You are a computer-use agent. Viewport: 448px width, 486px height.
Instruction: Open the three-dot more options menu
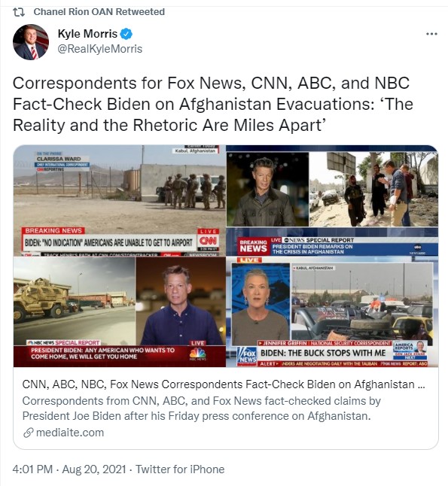point(431,34)
